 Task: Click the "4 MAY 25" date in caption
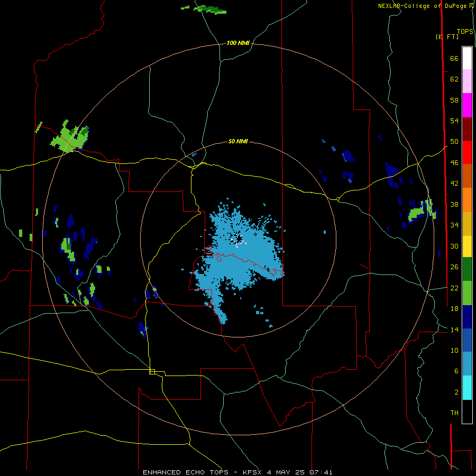point(286,472)
